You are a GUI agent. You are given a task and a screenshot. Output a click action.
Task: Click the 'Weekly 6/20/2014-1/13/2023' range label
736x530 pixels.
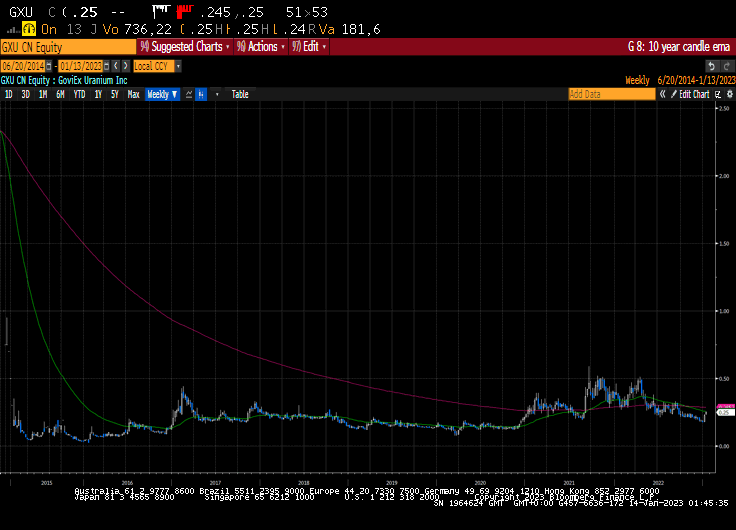tap(680, 80)
